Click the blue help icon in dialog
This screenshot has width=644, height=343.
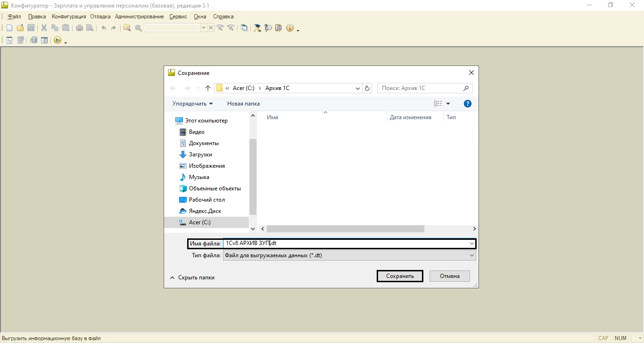tap(467, 104)
